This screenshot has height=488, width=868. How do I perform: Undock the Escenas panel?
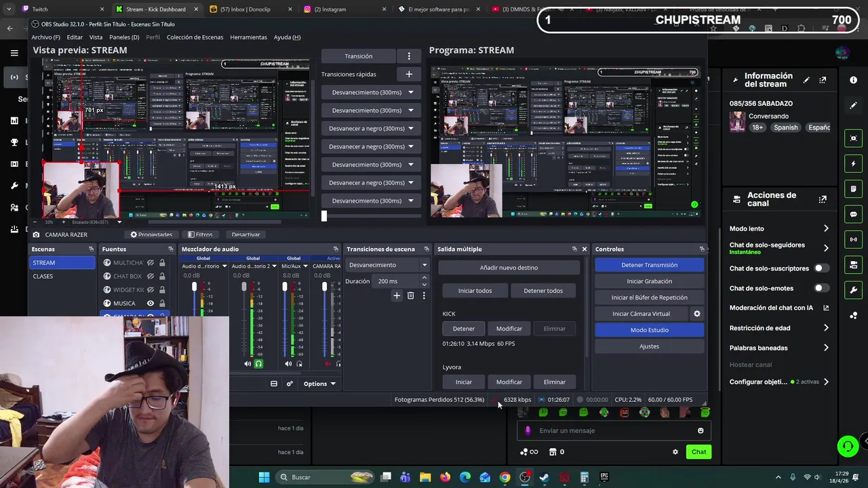91,249
